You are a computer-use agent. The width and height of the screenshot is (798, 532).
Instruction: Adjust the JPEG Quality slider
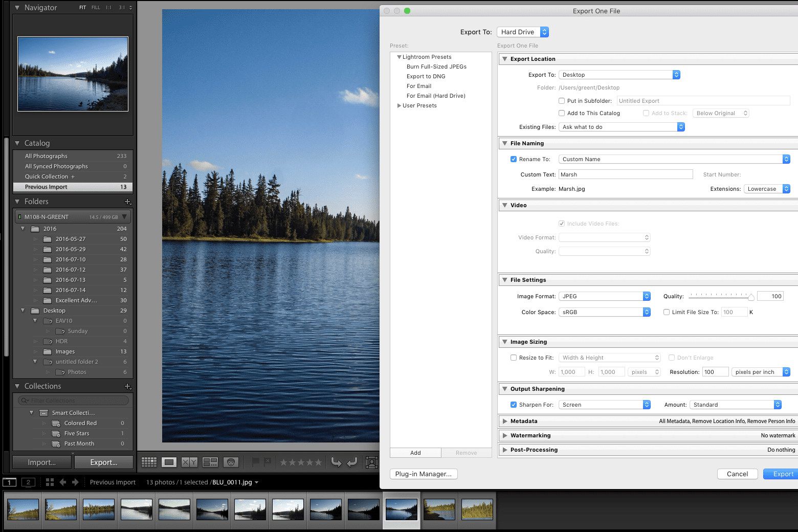tap(721, 297)
